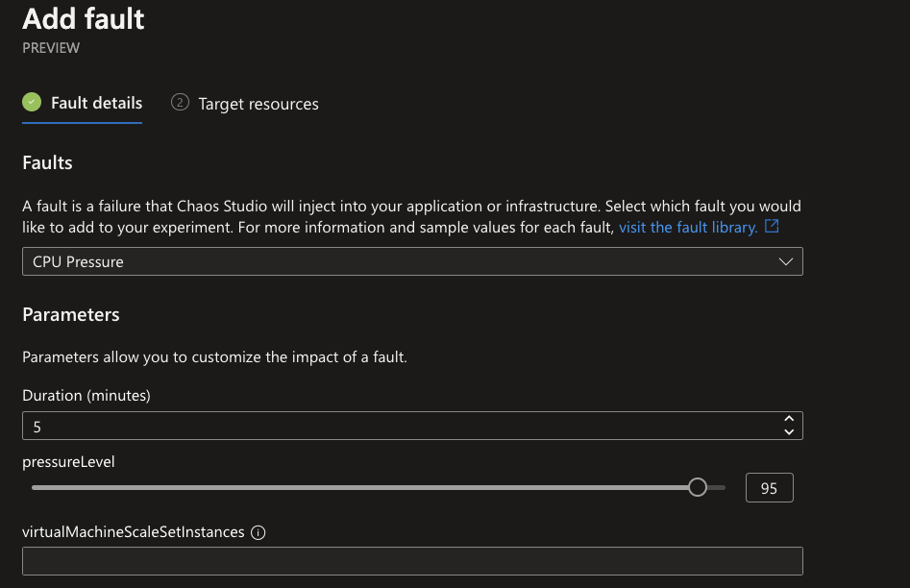Expand the fault dropdown chevron arrow
The height and width of the screenshot is (588, 910).
click(786, 261)
